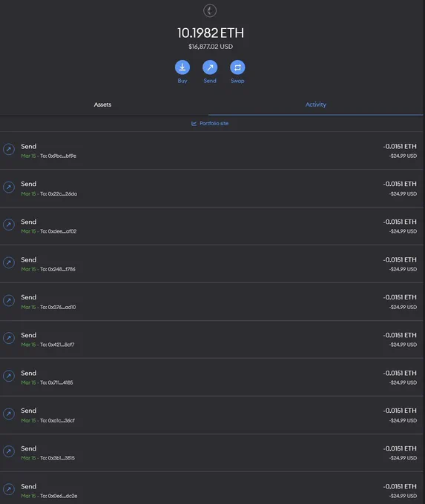Viewport: 425px width, 504px height.
Task: Click the blue Send arrow button under balance
Action: tap(210, 67)
